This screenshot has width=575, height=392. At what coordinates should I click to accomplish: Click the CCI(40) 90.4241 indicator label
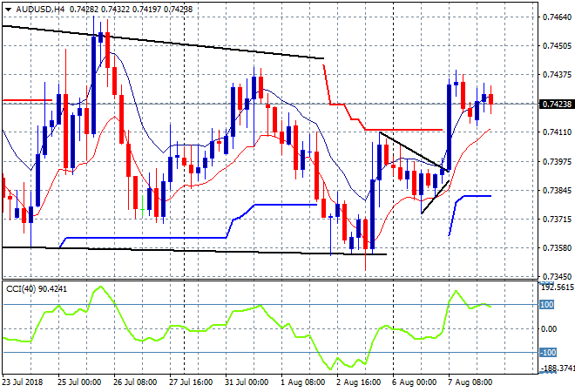37,289
